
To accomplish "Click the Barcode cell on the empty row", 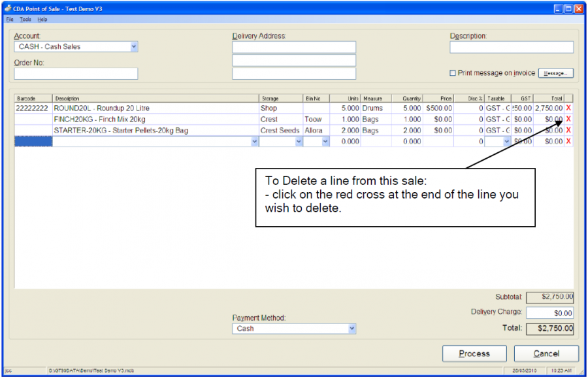I will [33, 141].
